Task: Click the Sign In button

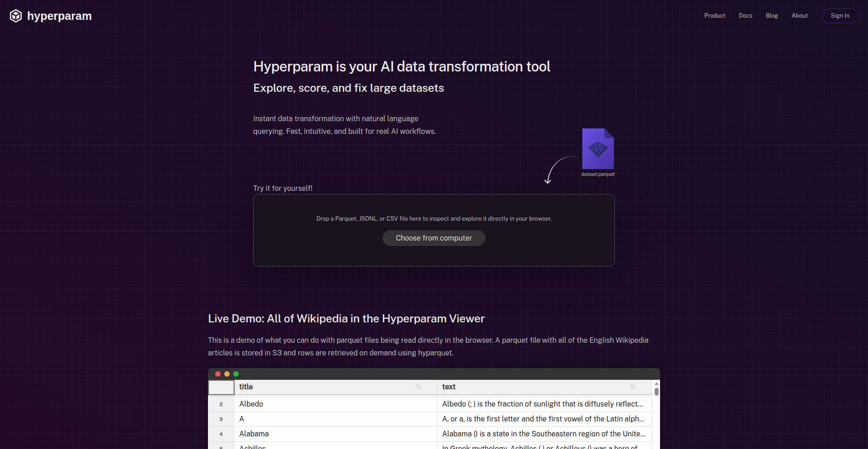Action: [840, 15]
